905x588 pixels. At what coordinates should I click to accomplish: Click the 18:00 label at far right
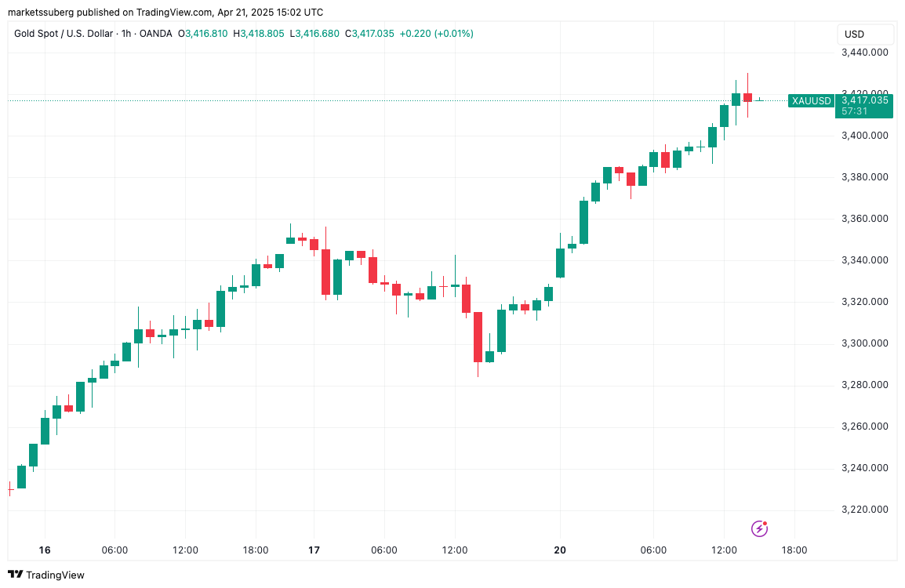(x=794, y=550)
